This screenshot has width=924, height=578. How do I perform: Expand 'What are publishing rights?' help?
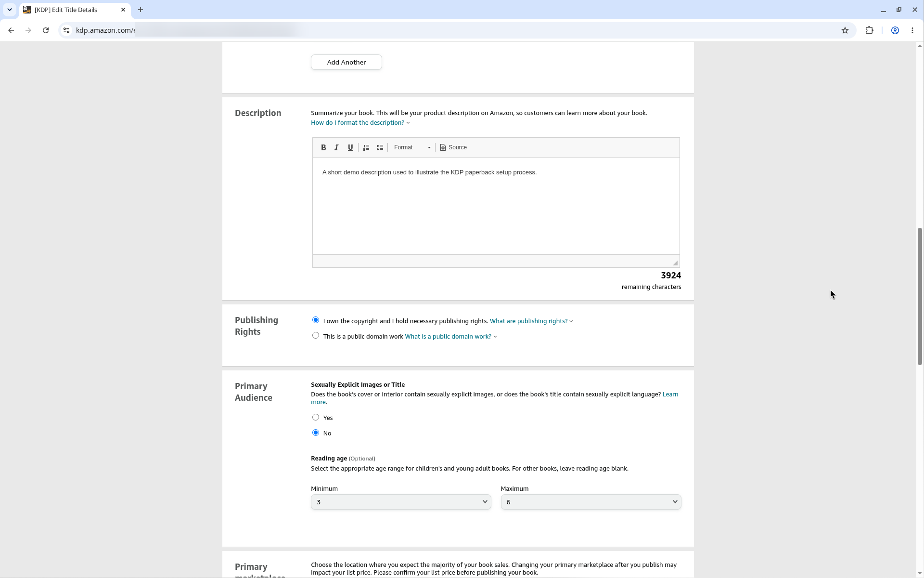tap(531, 321)
